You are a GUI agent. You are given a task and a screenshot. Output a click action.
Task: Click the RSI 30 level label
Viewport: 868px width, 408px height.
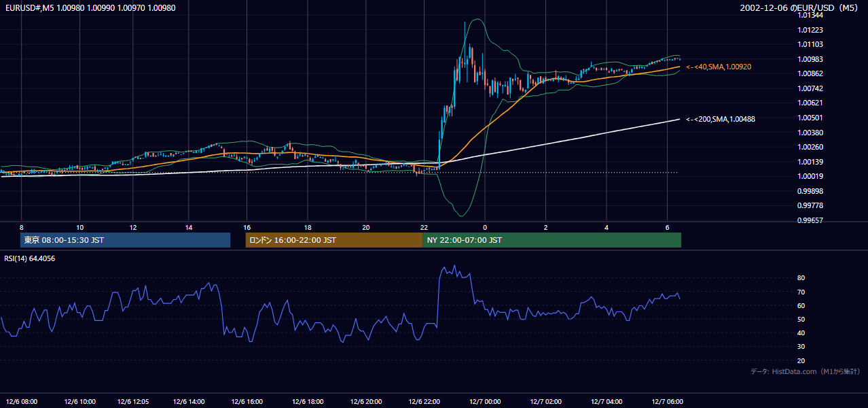[x=801, y=347]
